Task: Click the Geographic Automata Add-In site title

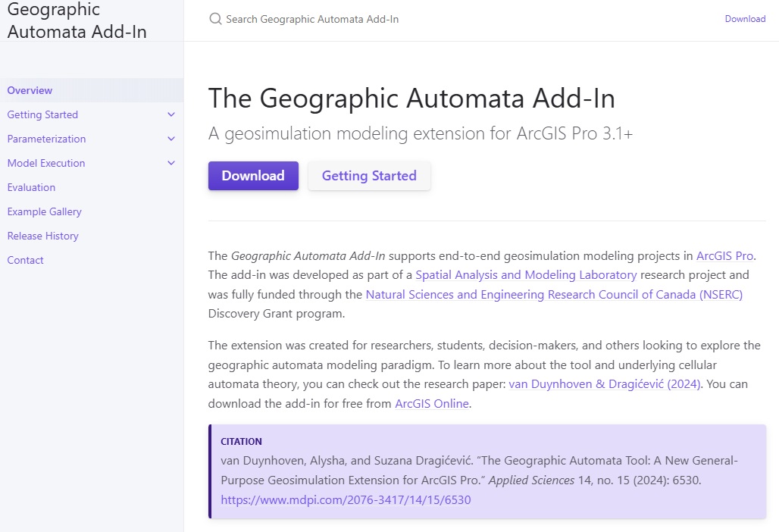Action: tap(77, 21)
